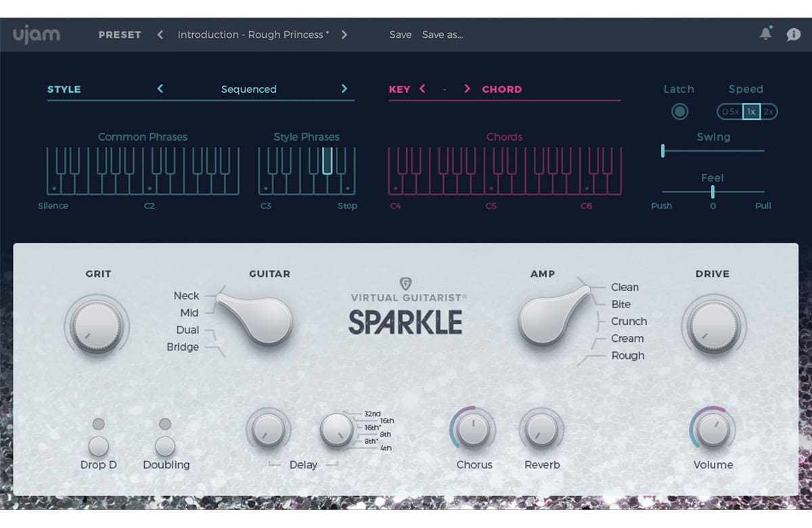This screenshot has width=812, height=528.
Task: Select Bite amp
Action: [621, 304]
